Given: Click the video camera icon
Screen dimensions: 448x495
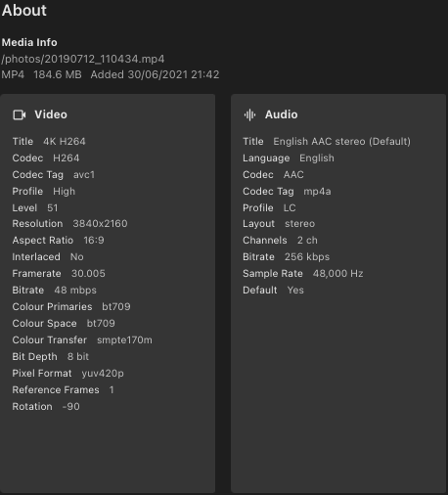Looking at the screenshot, I should (20, 114).
